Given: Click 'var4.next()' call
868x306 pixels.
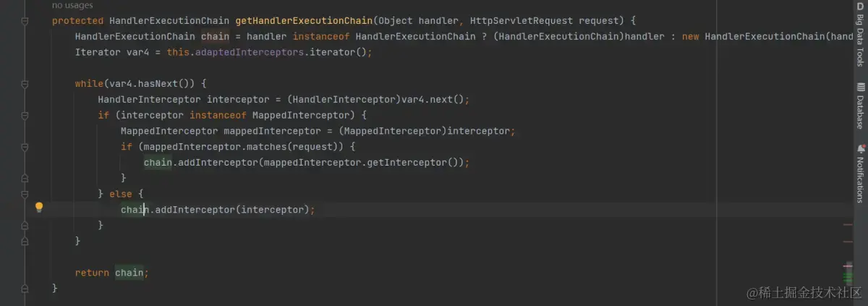Looking at the screenshot, I should click(x=432, y=100).
